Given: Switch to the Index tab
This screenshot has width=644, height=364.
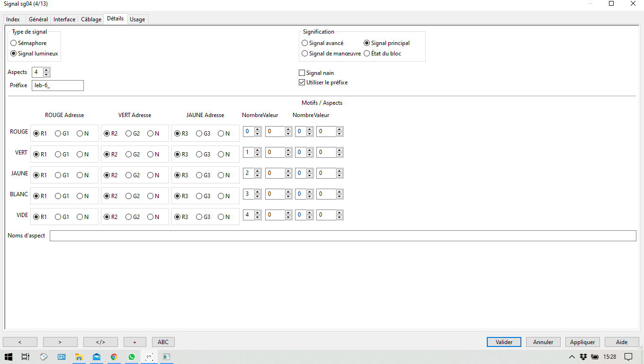Looking at the screenshot, I should (x=13, y=19).
